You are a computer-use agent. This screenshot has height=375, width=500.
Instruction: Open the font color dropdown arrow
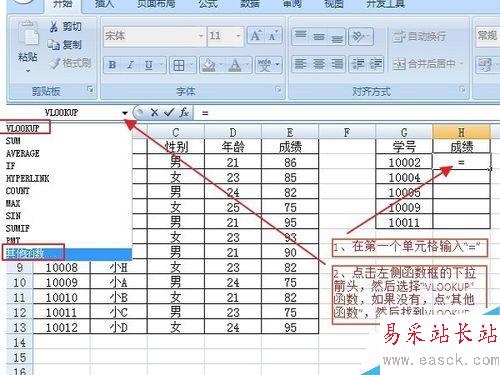click(248, 65)
